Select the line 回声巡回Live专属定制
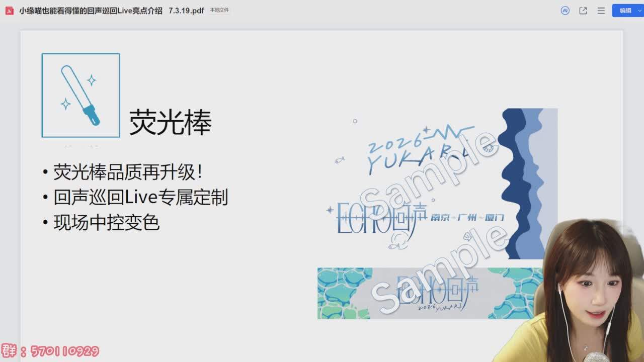 [141, 197]
